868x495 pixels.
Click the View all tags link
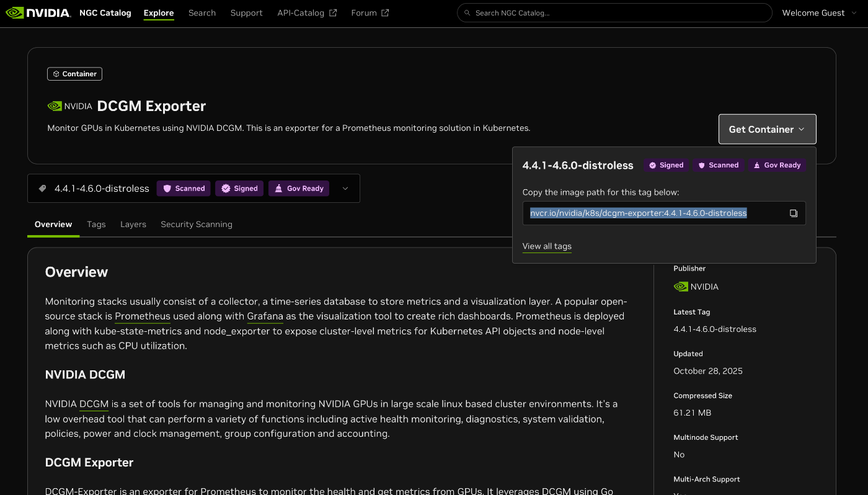(x=547, y=246)
